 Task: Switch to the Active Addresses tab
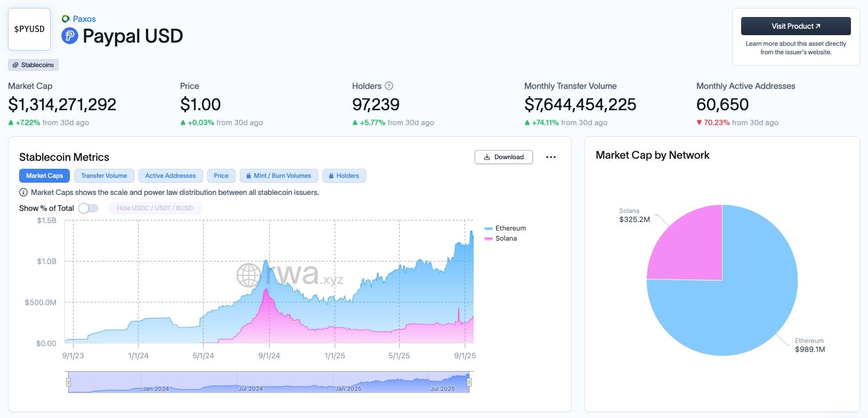pos(171,176)
